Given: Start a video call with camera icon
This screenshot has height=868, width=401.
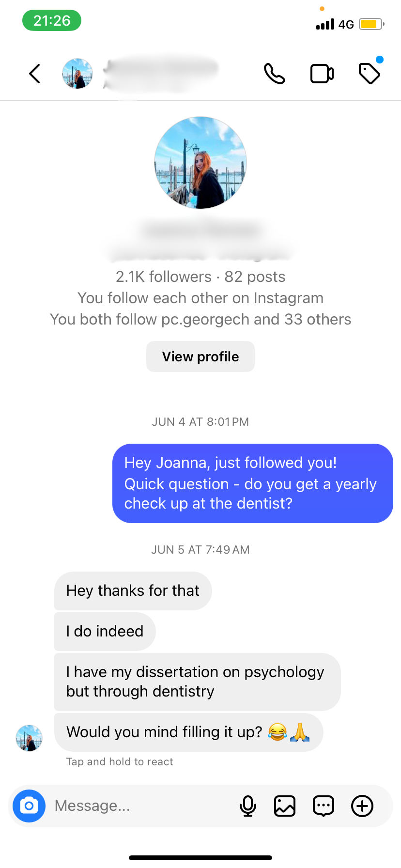Looking at the screenshot, I should 322,74.
